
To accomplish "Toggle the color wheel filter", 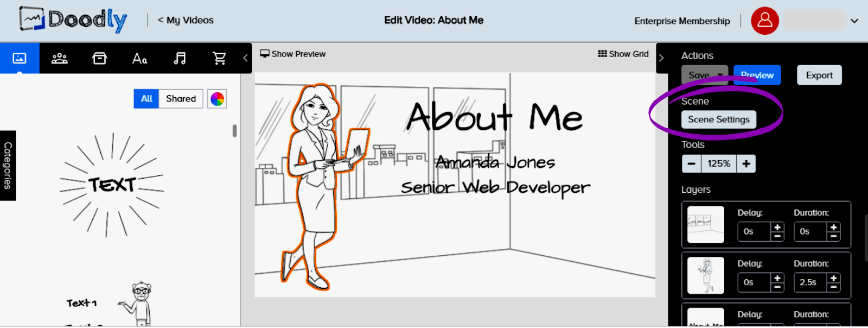I will pos(217,99).
